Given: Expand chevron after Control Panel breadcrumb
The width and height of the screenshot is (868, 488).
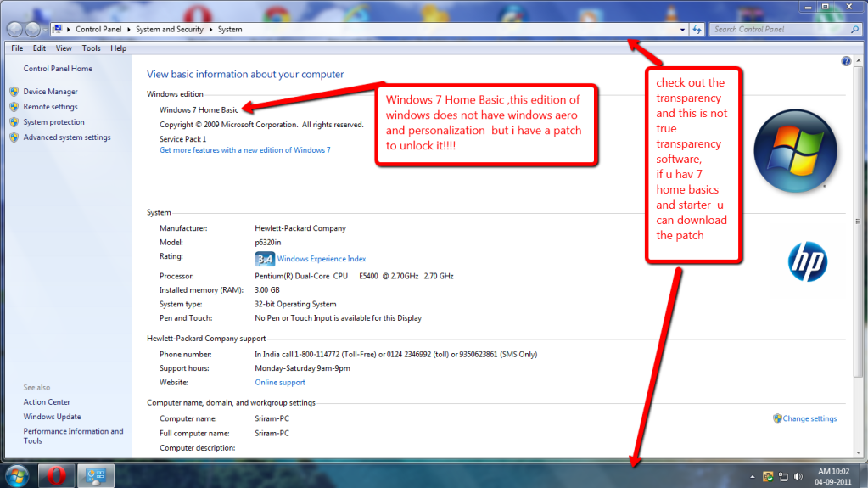Looking at the screenshot, I should point(129,30).
